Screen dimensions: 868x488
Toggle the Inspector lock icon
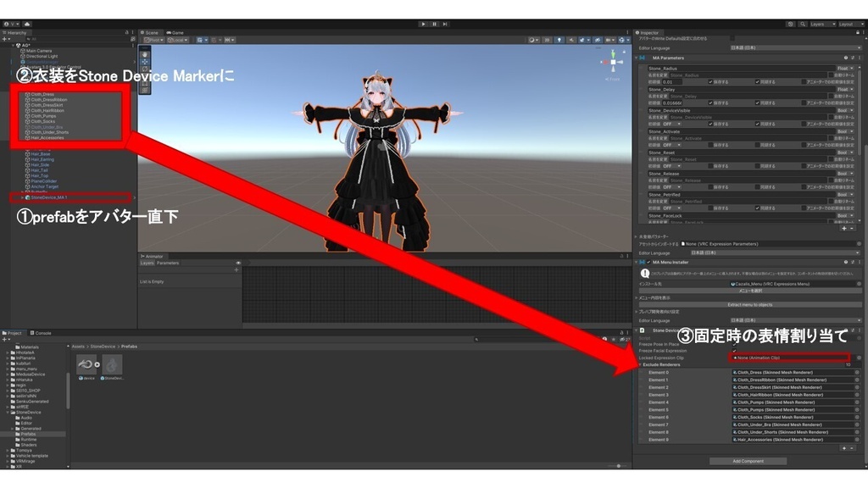point(858,33)
